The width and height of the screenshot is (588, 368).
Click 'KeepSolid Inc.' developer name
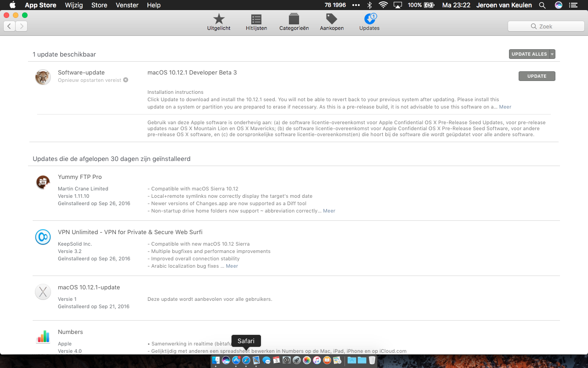[75, 244]
